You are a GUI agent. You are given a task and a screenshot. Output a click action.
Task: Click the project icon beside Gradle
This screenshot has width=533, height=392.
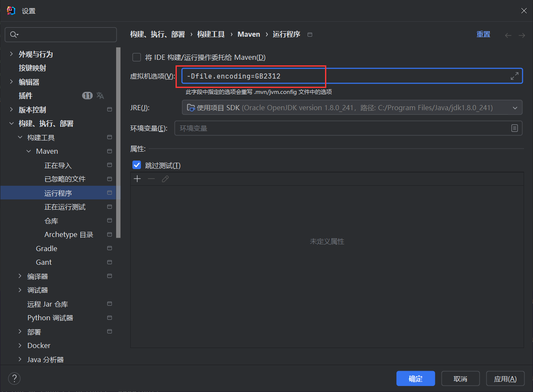click(109, 249)
